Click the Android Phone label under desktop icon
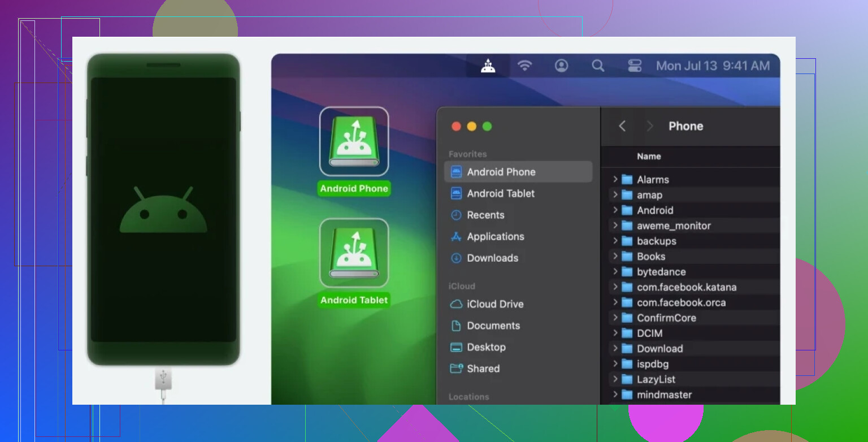This screenshot has width=868, height=442. 354,189
